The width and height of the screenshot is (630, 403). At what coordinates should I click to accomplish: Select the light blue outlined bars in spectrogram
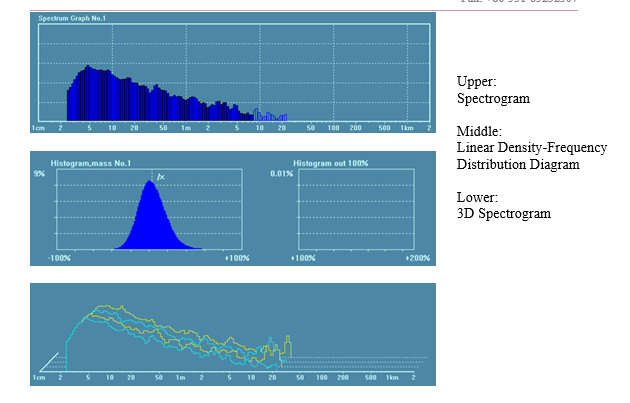[x=267, y=116]
